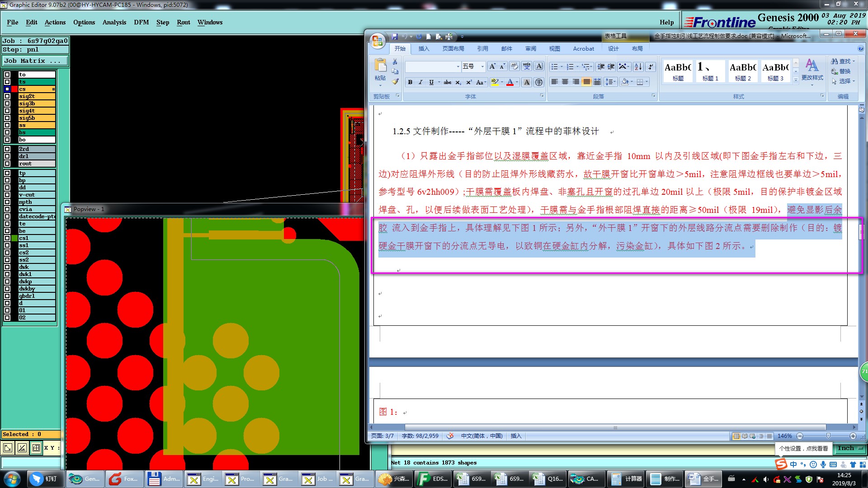The width and height of the screenshot is (868, 488).
Task: Toggle the sig2t layer checkbox
Action: tap(7, 96)
